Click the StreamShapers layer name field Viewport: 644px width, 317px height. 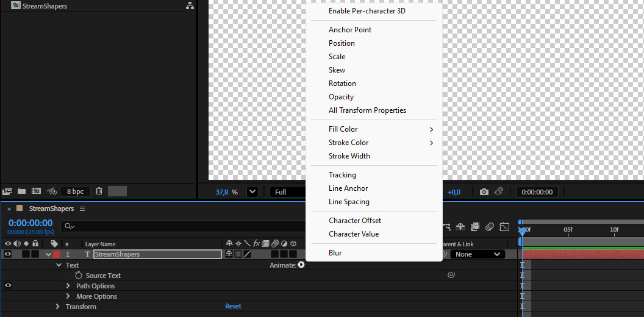158,254
